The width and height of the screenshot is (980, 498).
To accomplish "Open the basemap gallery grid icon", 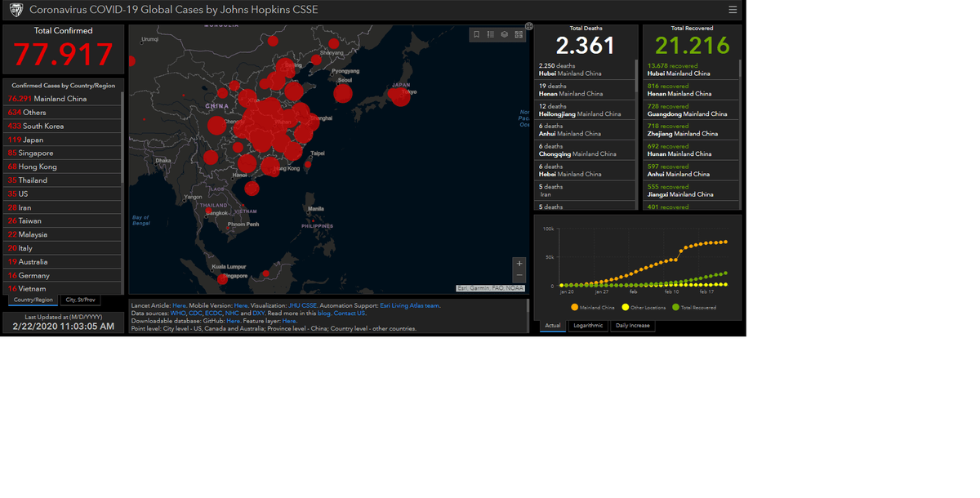I will (519, 34).
